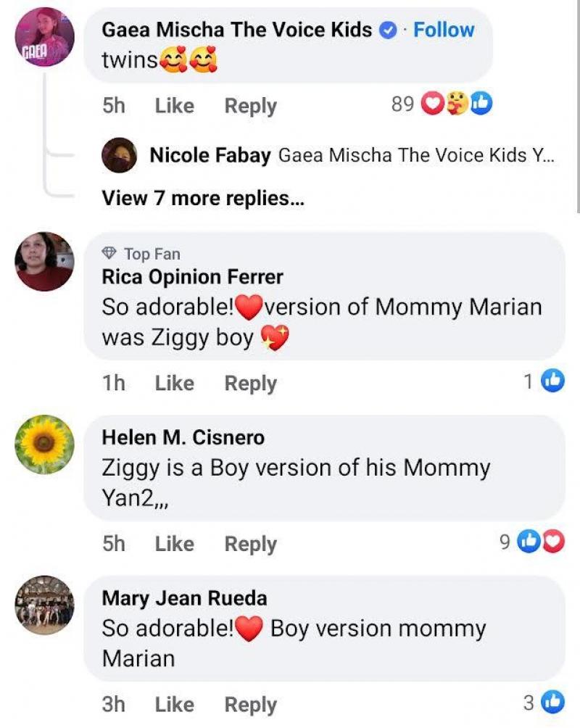
Task: Like Rica Opinion Ferrer's comment
Action: tap(174, 383)
